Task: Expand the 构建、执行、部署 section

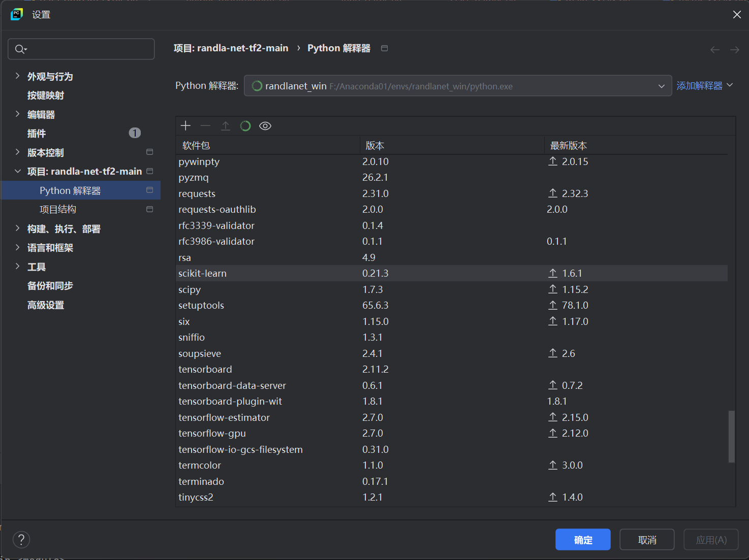Action: [18, 228]
